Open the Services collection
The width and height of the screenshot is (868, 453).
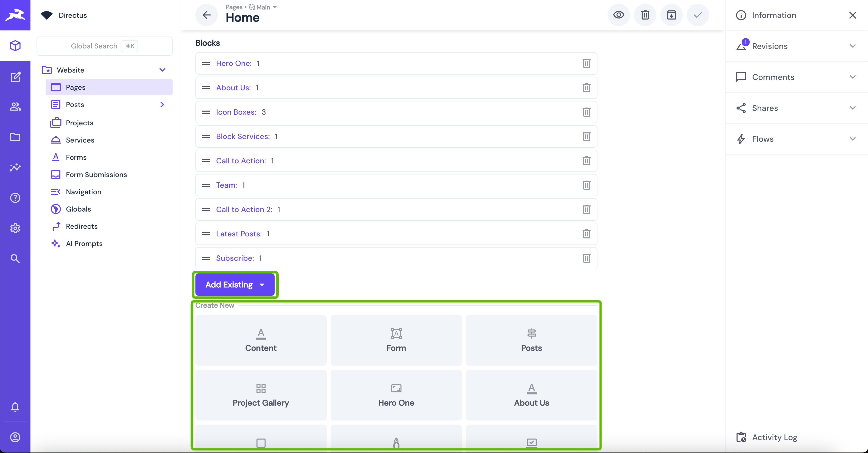coord(80,140)
